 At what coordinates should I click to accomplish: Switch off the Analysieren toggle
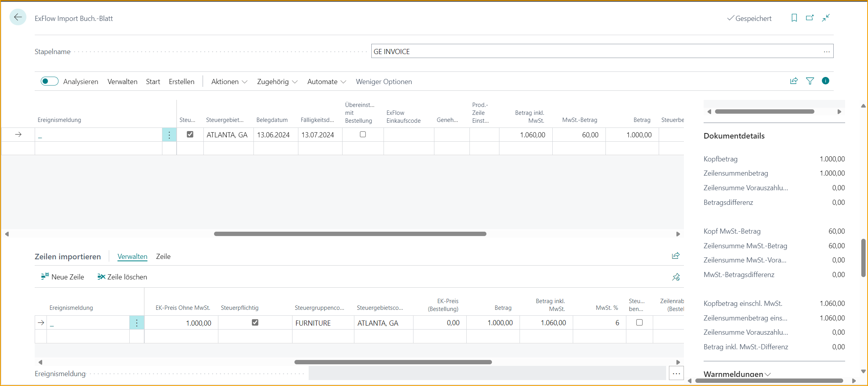pyautogui.click(x=49, y=81)
